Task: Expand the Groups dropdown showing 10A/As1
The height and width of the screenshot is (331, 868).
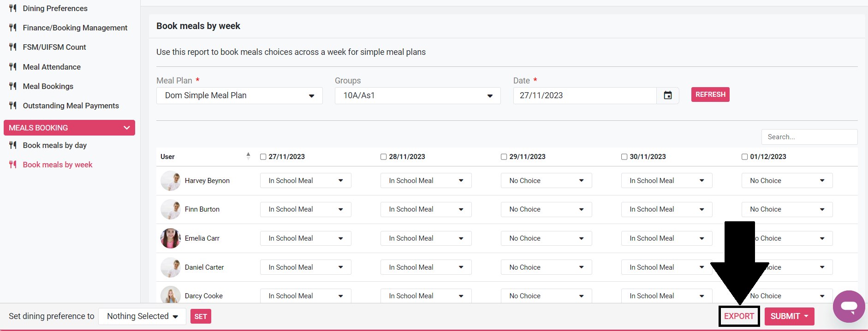Action: (x=417, y=95)
